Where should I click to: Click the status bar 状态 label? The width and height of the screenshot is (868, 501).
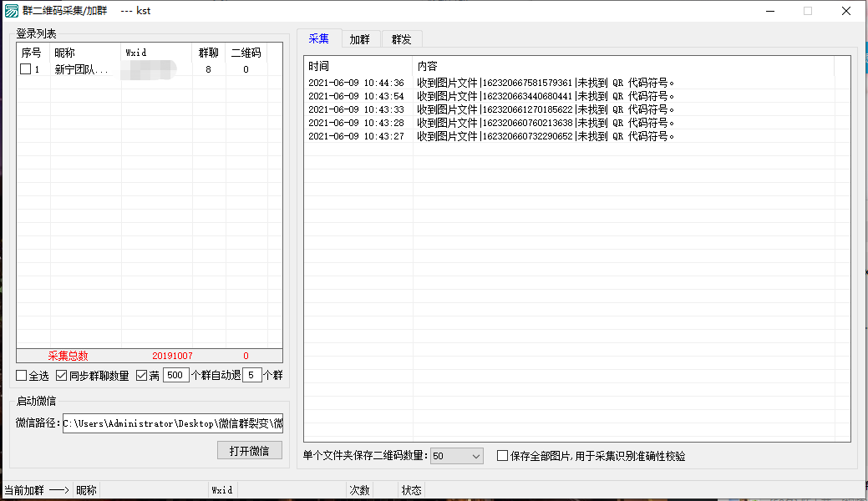[411, 490]
